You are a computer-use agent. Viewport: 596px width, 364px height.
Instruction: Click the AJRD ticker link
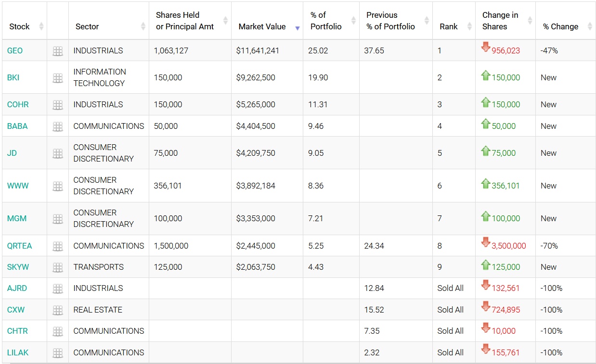tap(17, 288)
